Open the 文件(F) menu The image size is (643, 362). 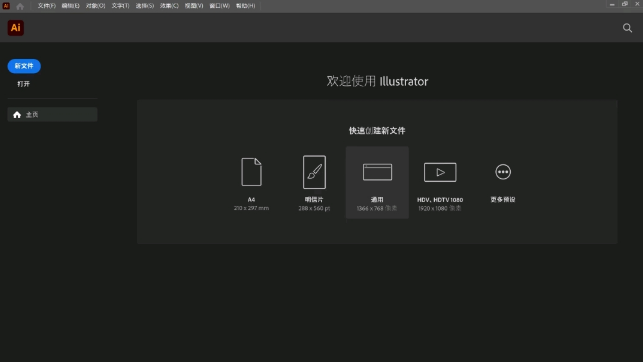coord(46,6)
